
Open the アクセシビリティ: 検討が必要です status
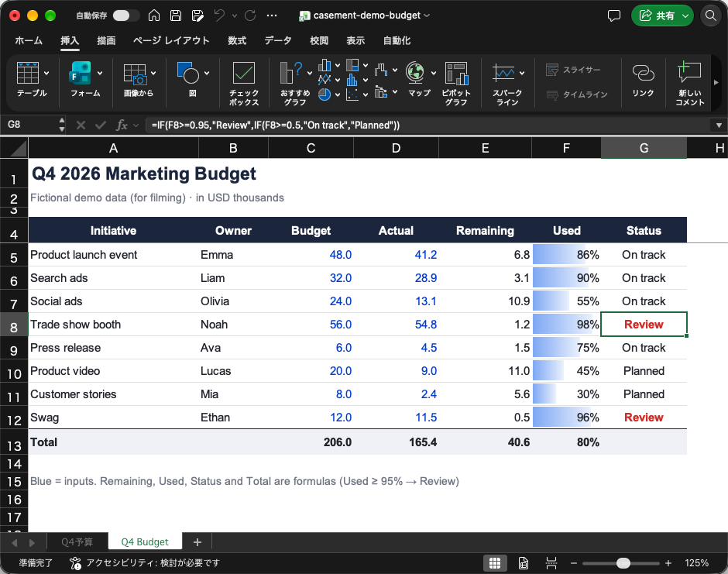(144, 563)
